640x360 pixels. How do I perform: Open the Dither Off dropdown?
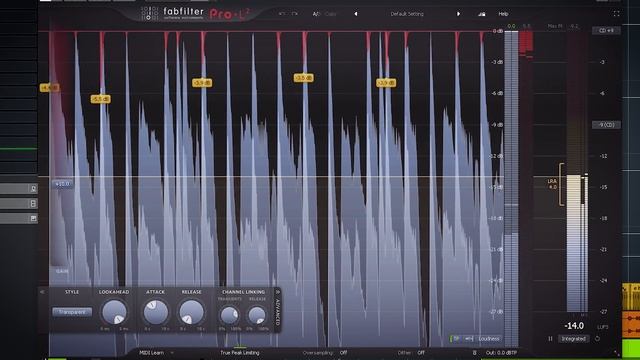(x=421, y=353)
